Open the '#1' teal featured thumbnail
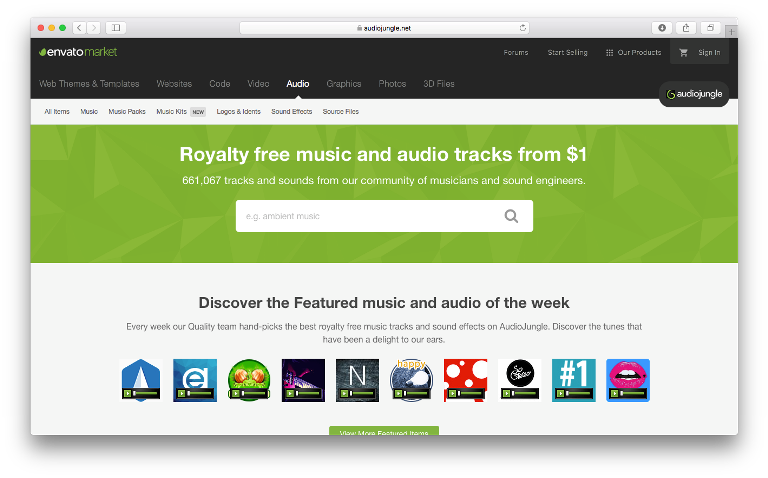768x478 pixels. (574, 380)
